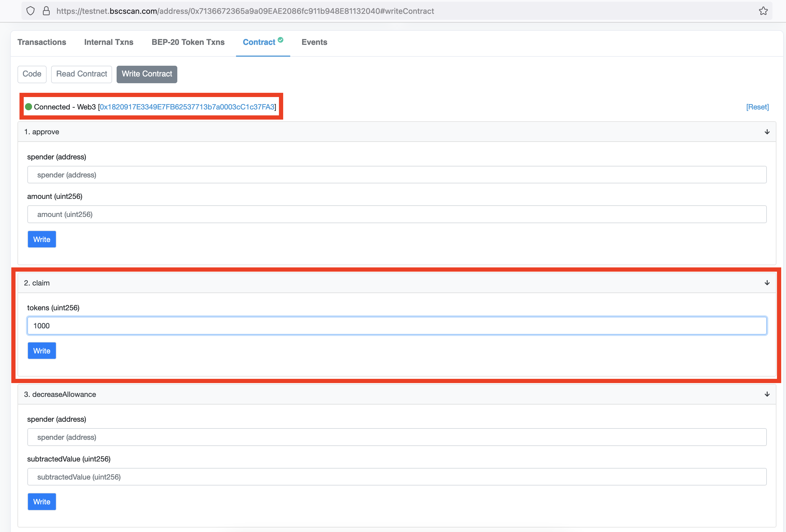786x532 pixels.
Task: Focus subtractedValue uint256 input
Action: click(x=397, y=477)
